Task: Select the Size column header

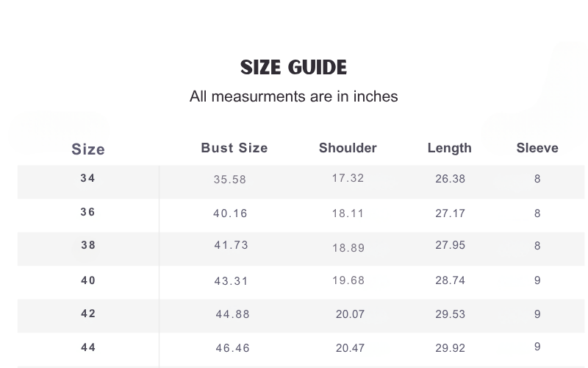Action: pyautogui.click(x=88, y=149)
